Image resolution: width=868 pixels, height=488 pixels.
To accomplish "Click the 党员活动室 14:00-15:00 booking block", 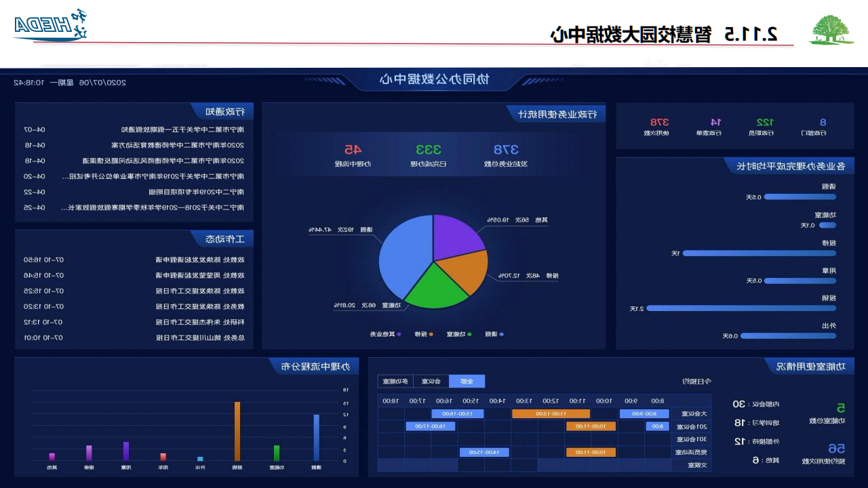I will coord(484,452).
